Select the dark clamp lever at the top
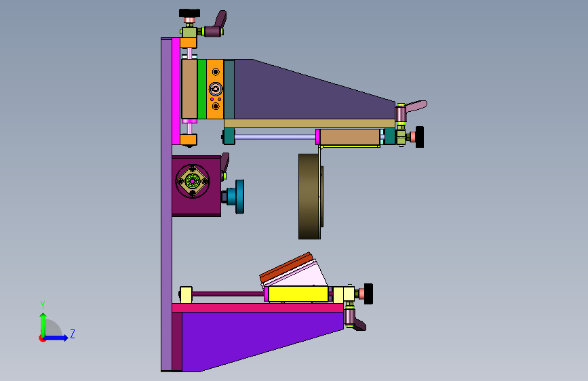Viewport: 588px width, 381px height. point(217,24)
